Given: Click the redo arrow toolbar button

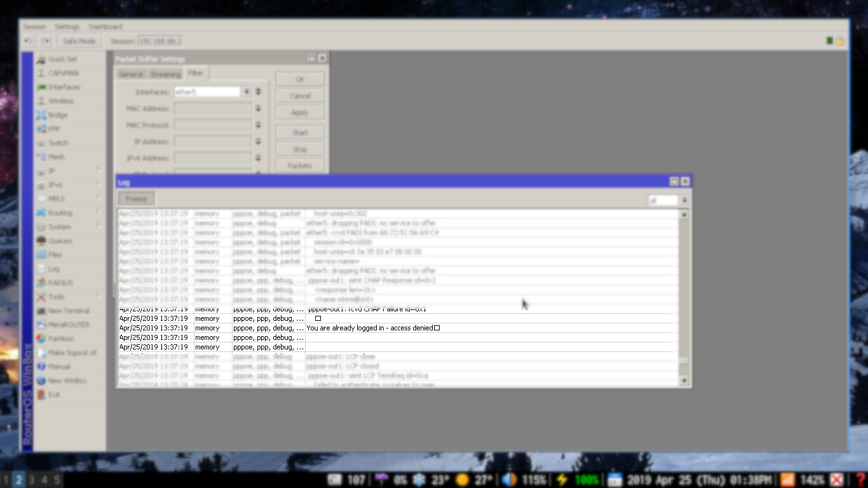Looking at the screenshot, I should click(44, 41).
